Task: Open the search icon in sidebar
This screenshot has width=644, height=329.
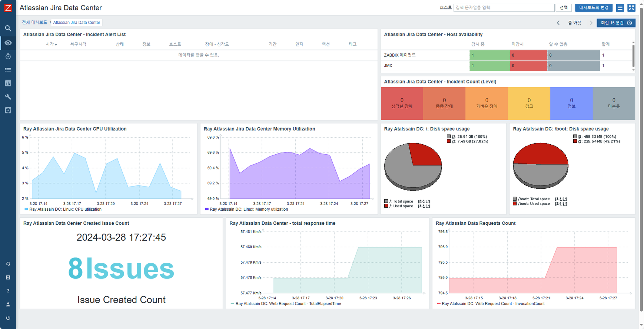Action: pyautogui.click(x=8, y=28)
